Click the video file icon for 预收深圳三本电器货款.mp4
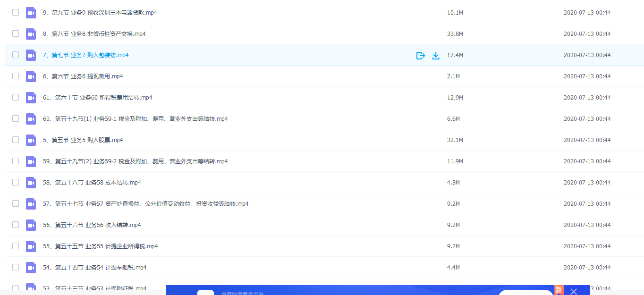644x295 pixels. pos(31,13)
